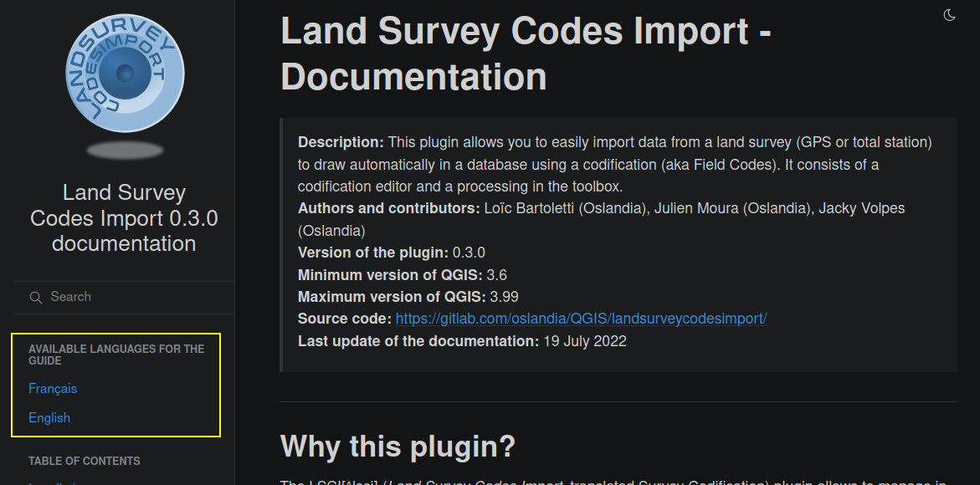Open the sidebar documentation title link
The width and height of the screenshot is (980, 485).
(124, 218)
